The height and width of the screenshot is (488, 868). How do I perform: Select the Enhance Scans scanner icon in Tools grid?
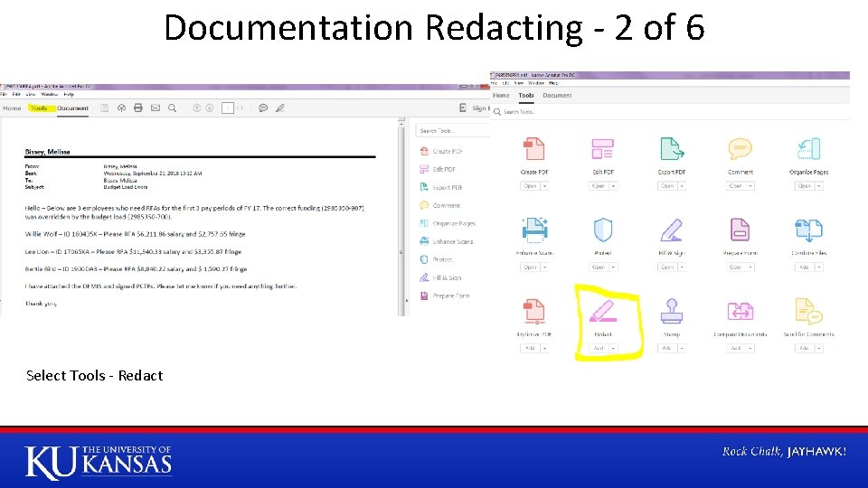tap(534, 230)
